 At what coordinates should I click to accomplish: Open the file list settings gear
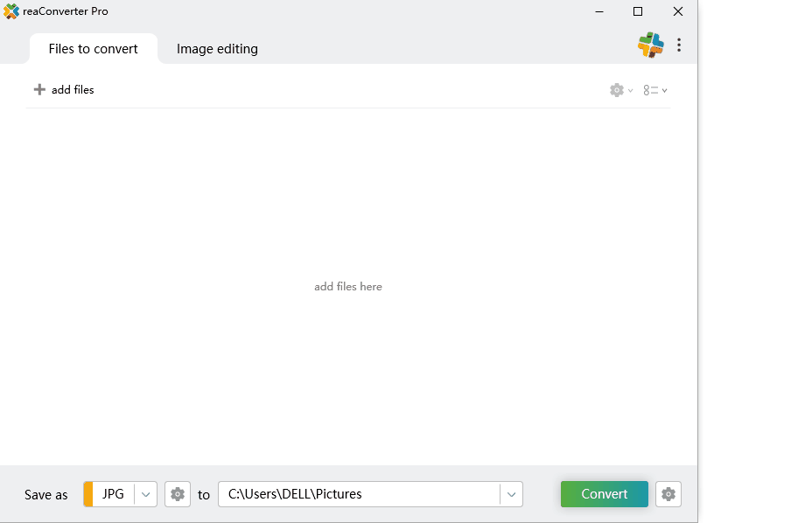coord(618,90)
